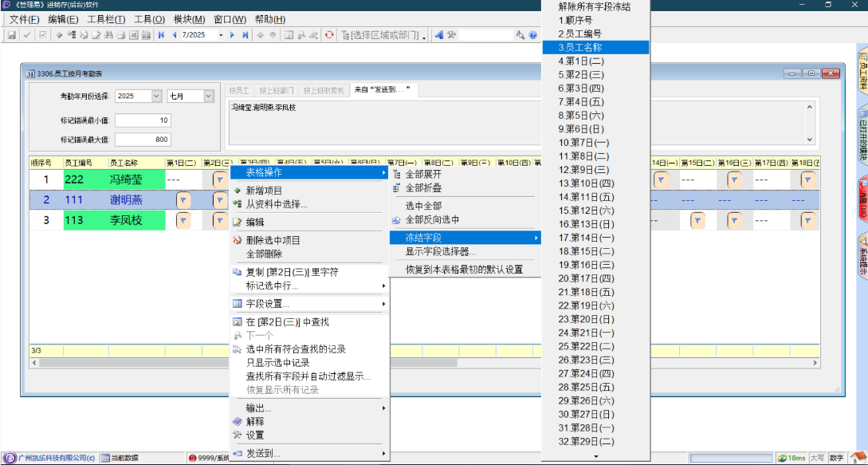Switch to the 来自“发送到…” tab
868x465 pixels.
point(383,90)
